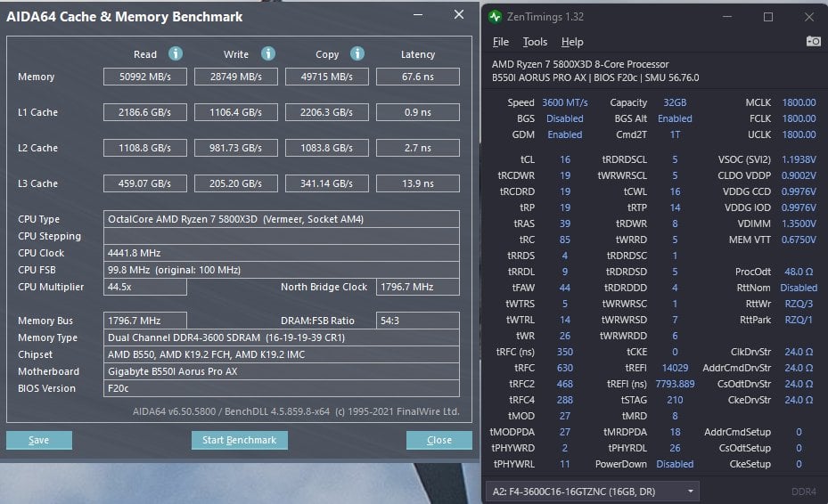Viewport: 828px width, 504px height.
Task: Click the CPU Type field OctalCore AMD Ryzen
Action: [x=282, y=219]
